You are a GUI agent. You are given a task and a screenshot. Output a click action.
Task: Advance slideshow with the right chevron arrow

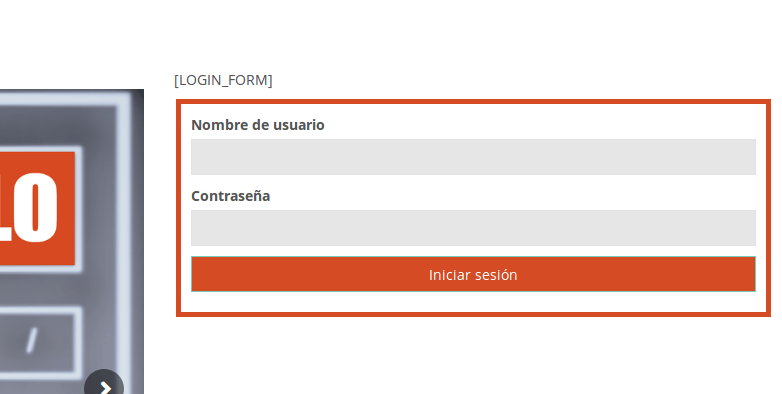click(x=104, y=387)
